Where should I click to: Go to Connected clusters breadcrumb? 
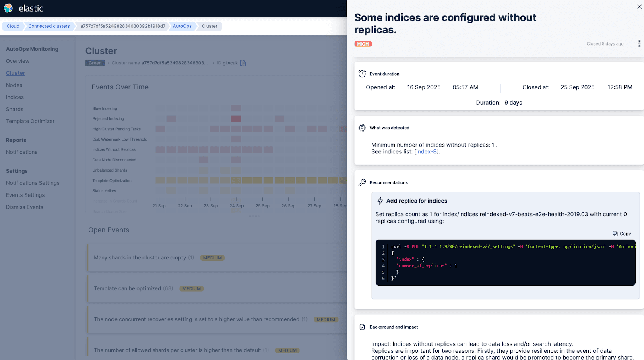point(49,26)
